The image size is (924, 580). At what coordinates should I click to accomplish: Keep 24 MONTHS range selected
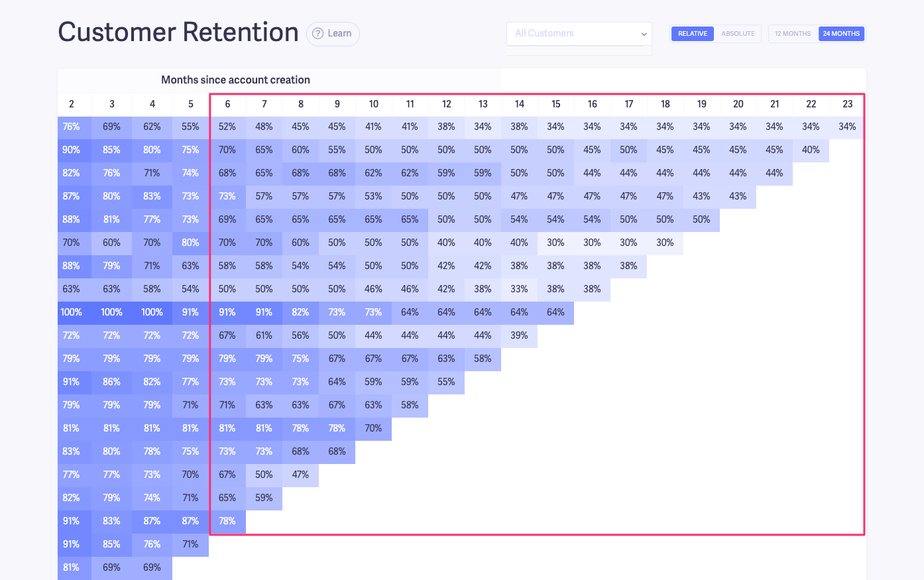[x=841, y=33]
